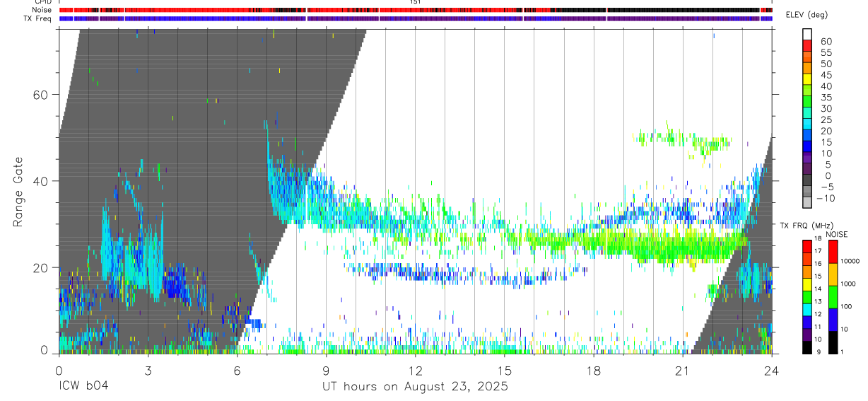Click the '9' tick on UT hours axis
868x401 pixels.
(x=326, y=370)
